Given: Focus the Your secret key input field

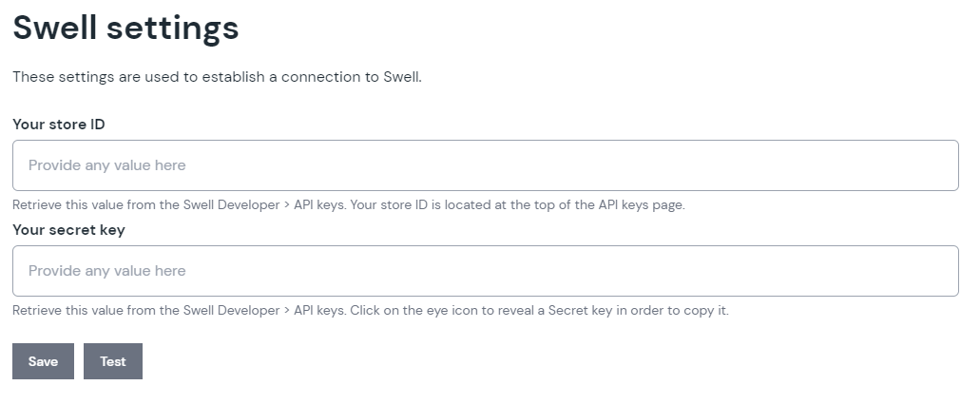Looking at the screenshot, I should [x=485, y=271].
